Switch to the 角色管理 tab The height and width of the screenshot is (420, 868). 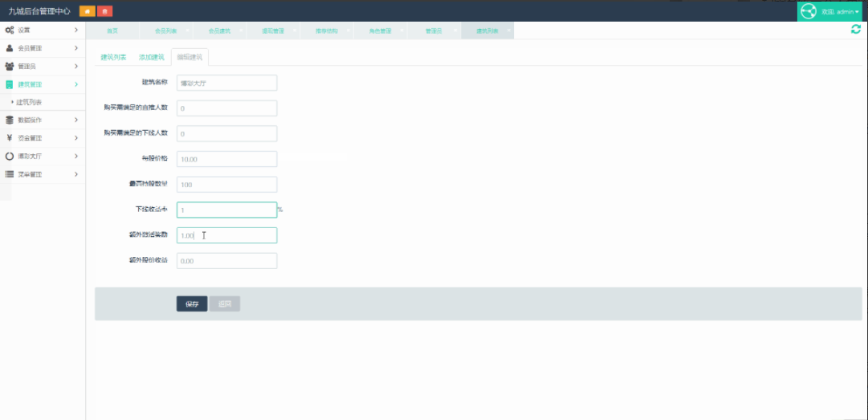380,31
